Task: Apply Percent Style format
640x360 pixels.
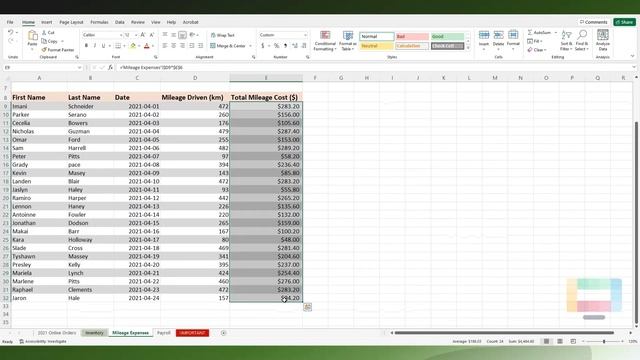Action: [x=276, y=46]
